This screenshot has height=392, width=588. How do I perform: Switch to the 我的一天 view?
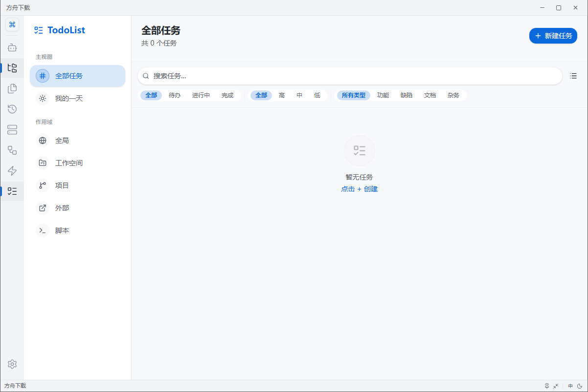(69, 98)
